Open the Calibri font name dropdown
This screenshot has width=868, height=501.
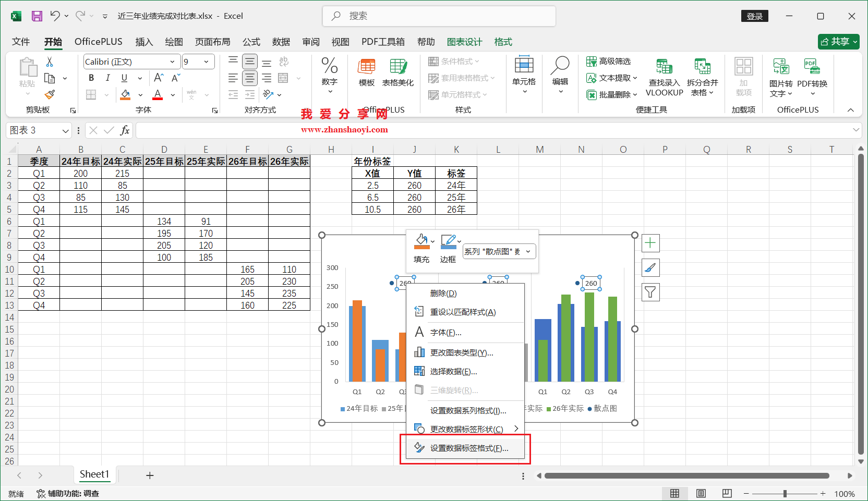click(x=172, y=62)
